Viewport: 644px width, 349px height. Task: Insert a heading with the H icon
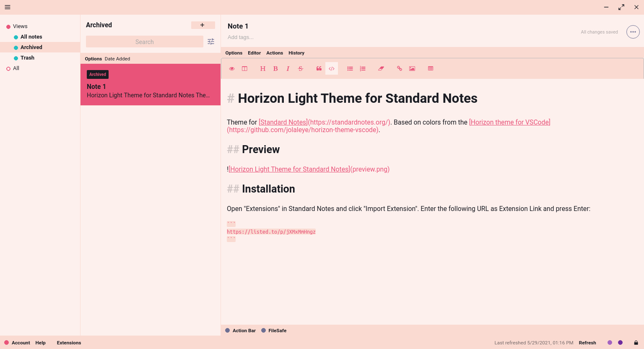263,69
